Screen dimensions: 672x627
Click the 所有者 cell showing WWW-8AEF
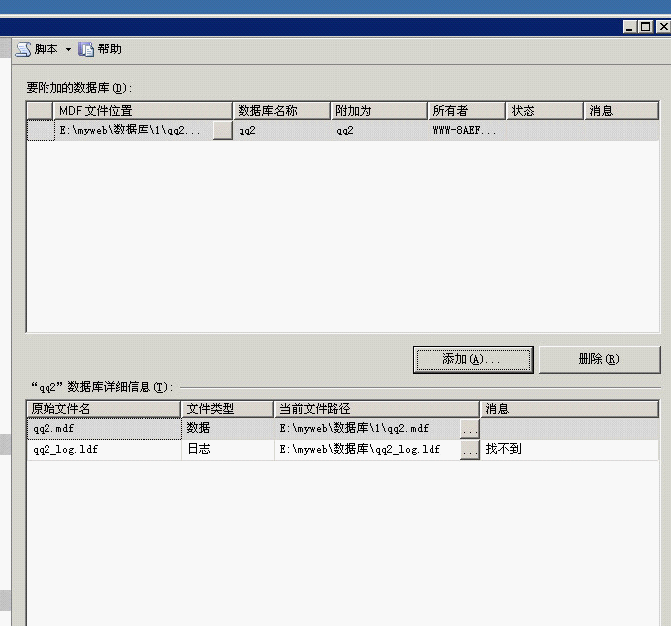point(465,131)
